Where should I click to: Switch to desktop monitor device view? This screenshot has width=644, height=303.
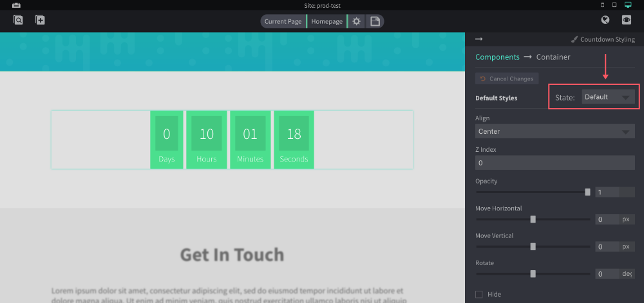point(627,5)
